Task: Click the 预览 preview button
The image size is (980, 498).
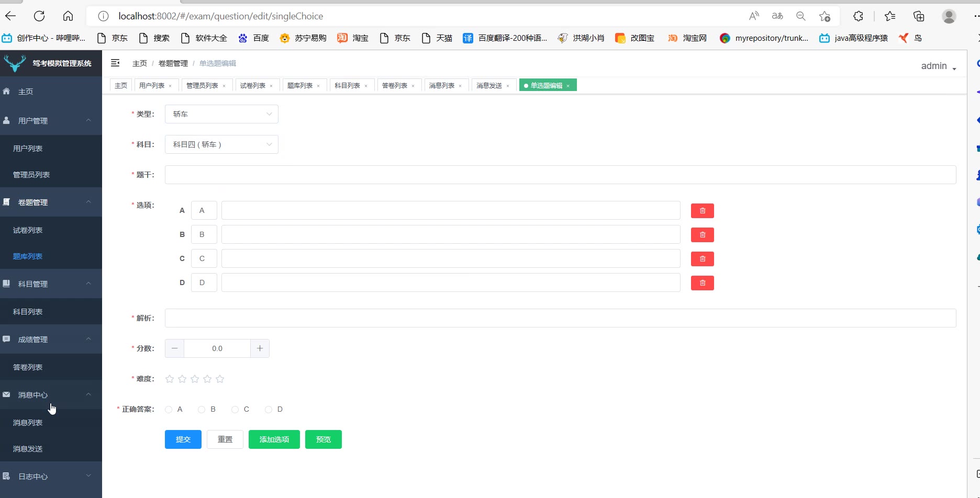Action: click(x=324, y=439)
